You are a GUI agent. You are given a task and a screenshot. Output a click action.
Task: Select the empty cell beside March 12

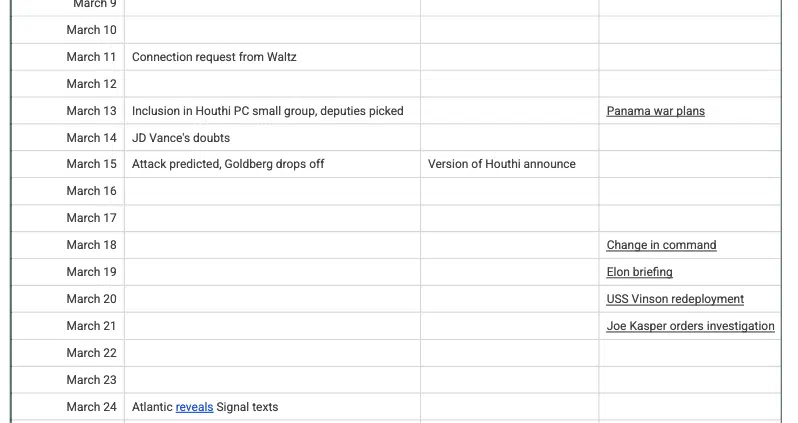pyautogui.click(x=273, y=84)
